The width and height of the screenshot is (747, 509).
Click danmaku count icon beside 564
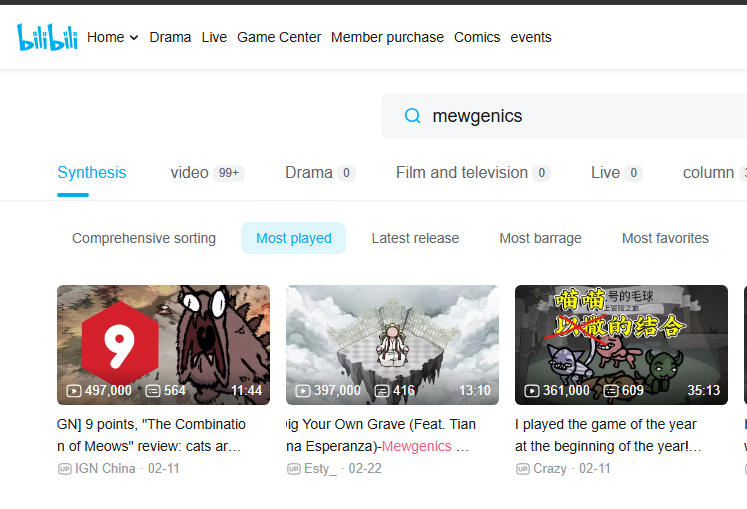coord(153,391)
